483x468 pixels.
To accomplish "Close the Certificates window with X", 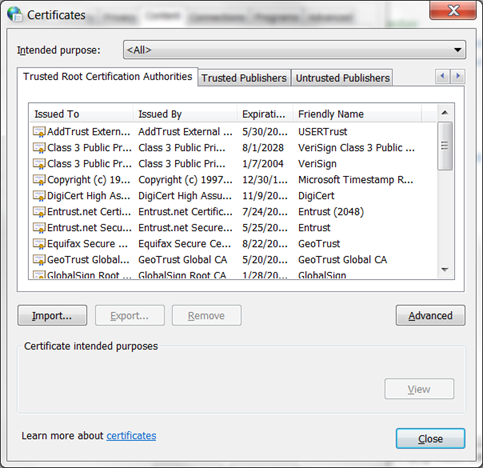I will (453, 10).
